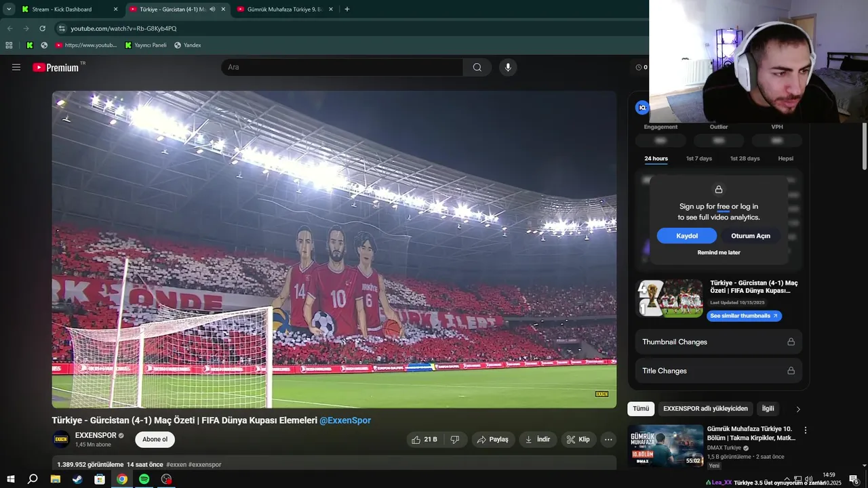The width and height of the screenshot is (868, 488).
Task: Select the '1st 28 days' analytics tab
Action: click(745, 159)
